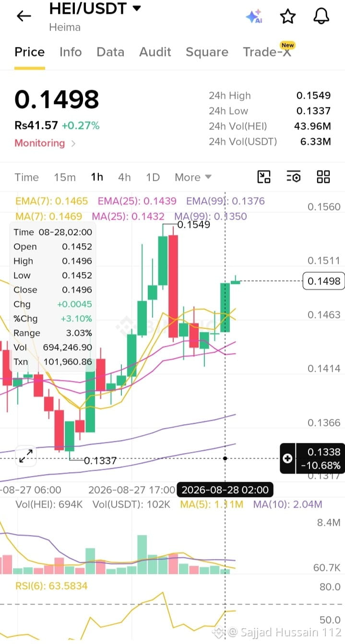Screen dimensions: 345x644
Task: Select the 4h chart interval
Action: tap(124, 177)
